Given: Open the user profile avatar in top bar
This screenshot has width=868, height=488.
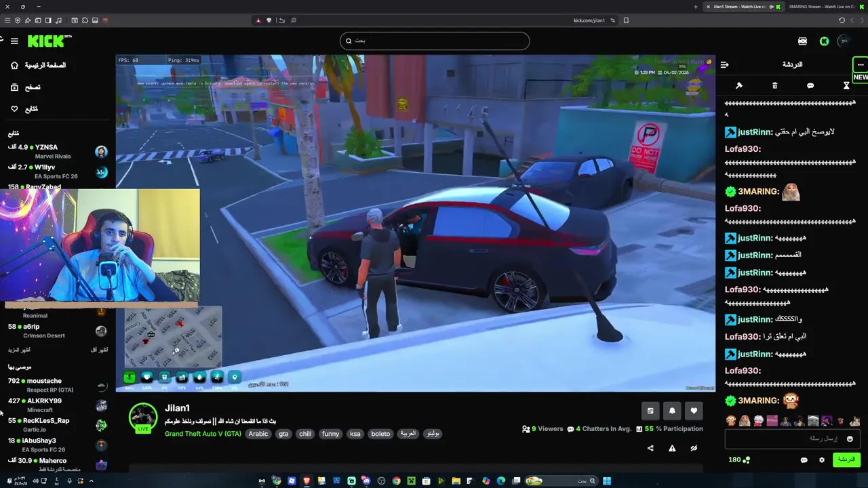Looking at the screenshot, I should (844, 41).
